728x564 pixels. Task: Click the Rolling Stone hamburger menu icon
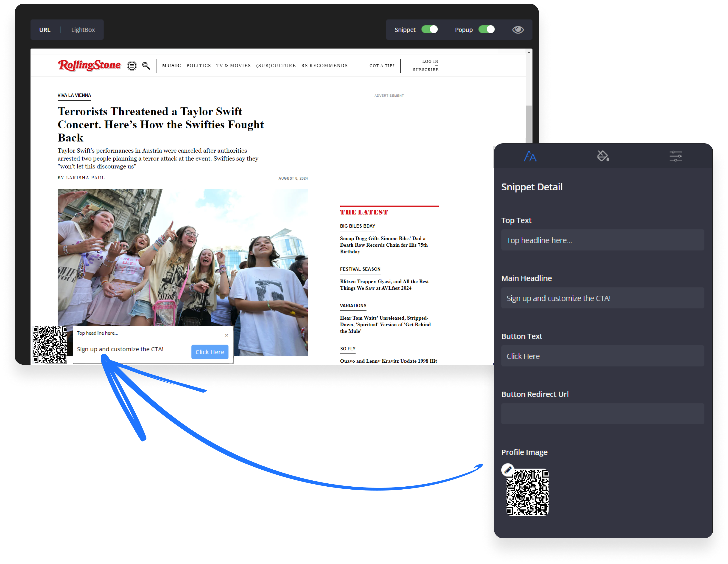132,66
